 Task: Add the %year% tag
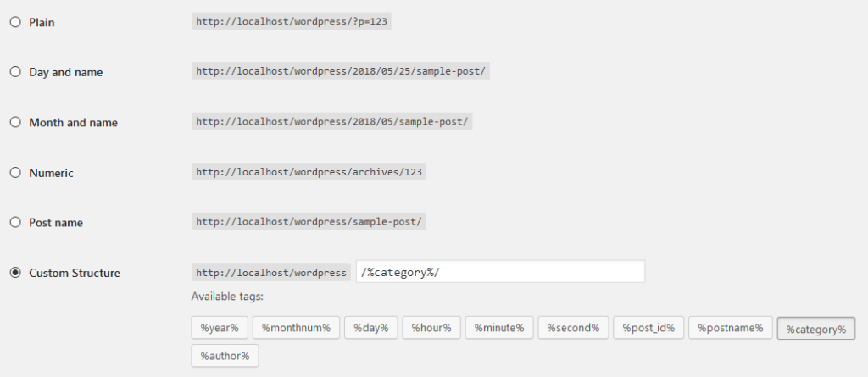tap(220, 328)
